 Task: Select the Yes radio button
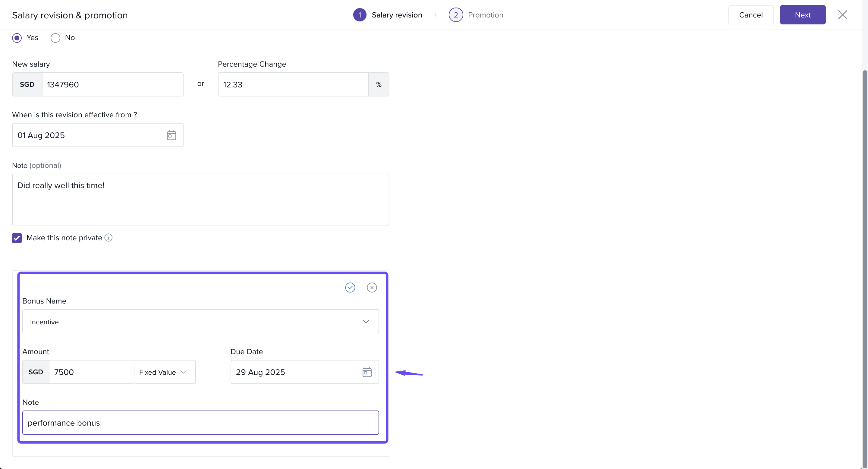tap(17, 38)
